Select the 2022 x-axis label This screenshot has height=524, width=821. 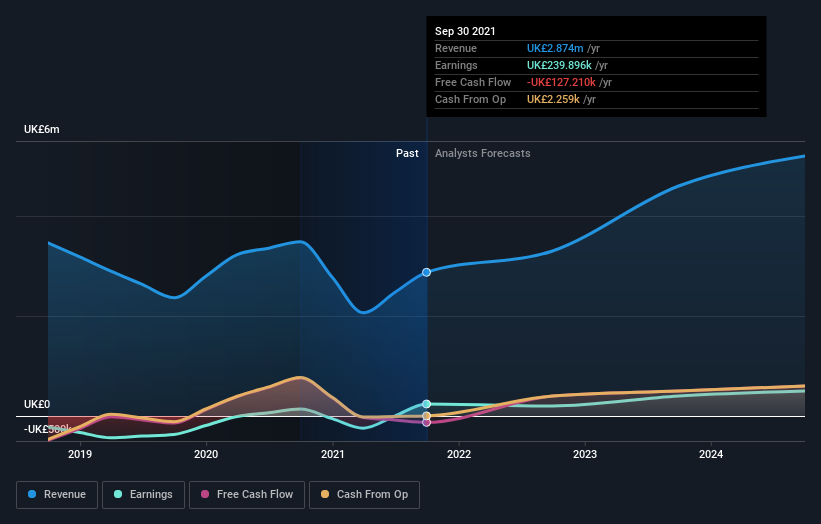pyautogui.click(x=459, y=454)
